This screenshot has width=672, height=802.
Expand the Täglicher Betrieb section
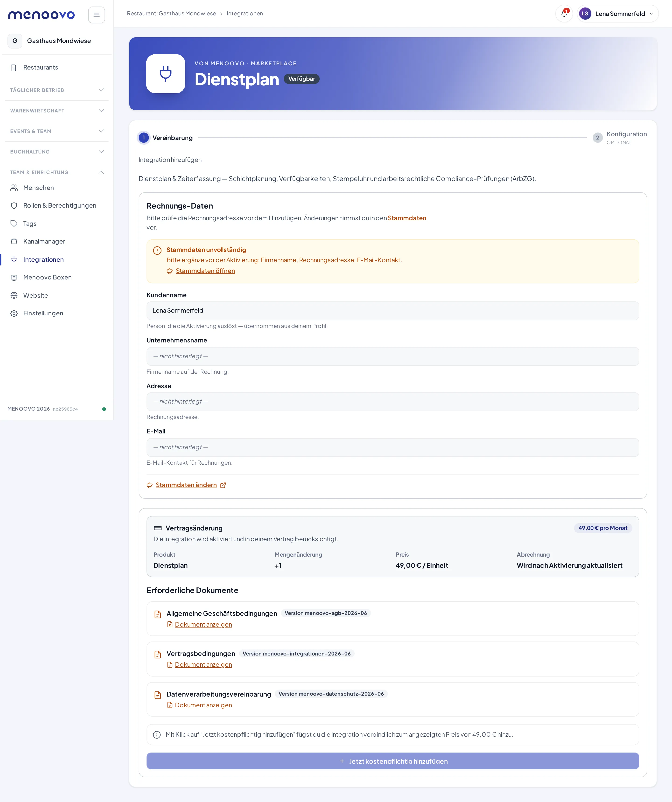(56, 90)
